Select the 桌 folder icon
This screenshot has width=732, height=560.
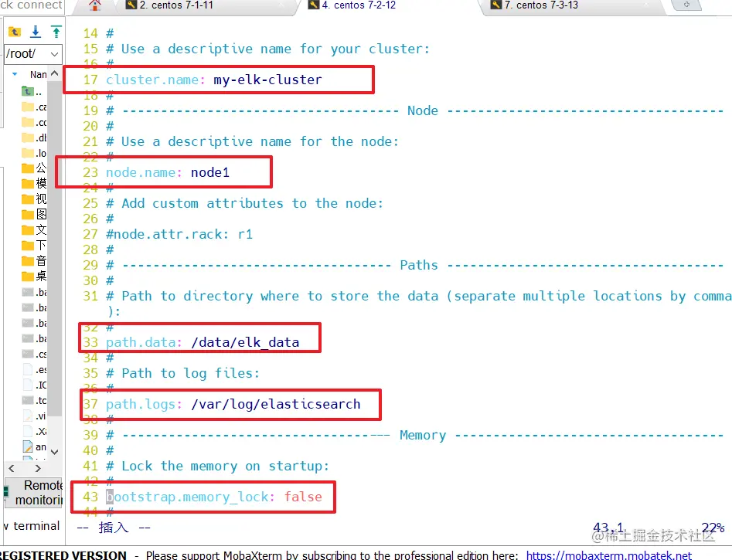(28, 277)
